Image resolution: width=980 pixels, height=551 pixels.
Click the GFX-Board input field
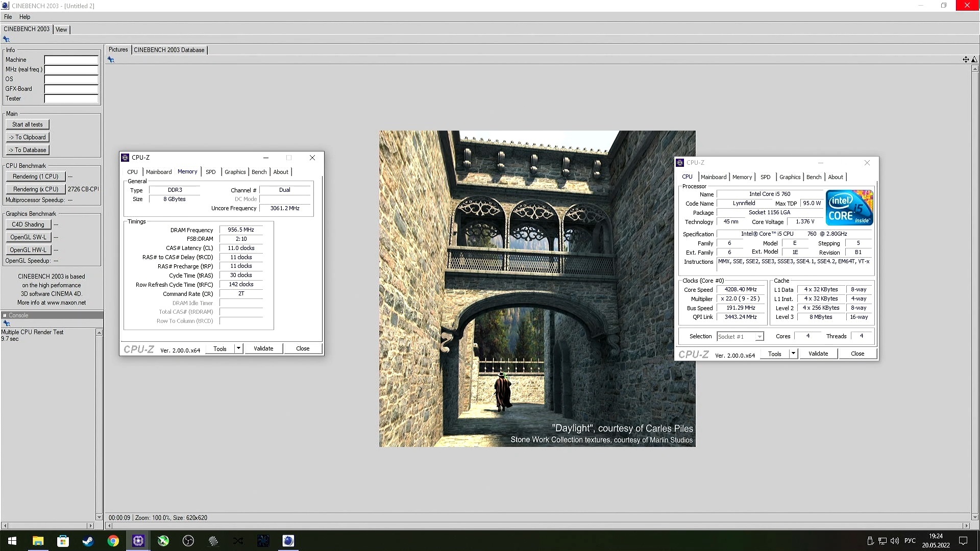pyautogui.click(x=71, y=89)
